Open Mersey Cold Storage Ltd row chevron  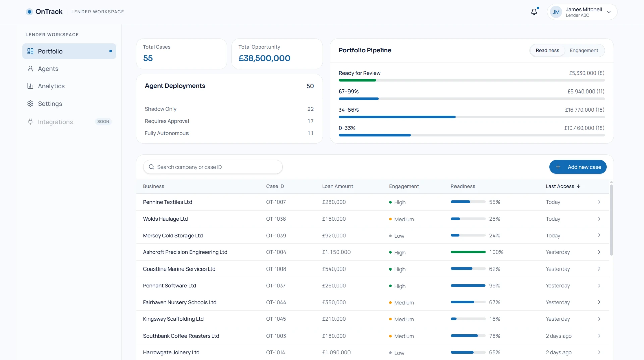[599, 235]
